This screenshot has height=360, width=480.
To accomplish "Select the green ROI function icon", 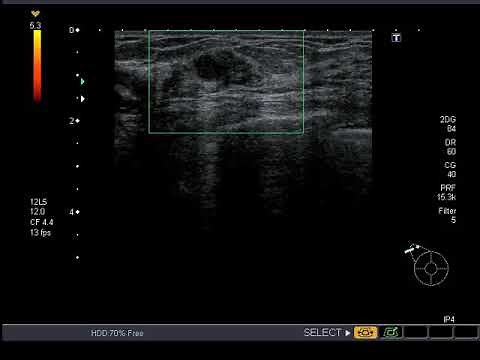I will tap(391, 332).
